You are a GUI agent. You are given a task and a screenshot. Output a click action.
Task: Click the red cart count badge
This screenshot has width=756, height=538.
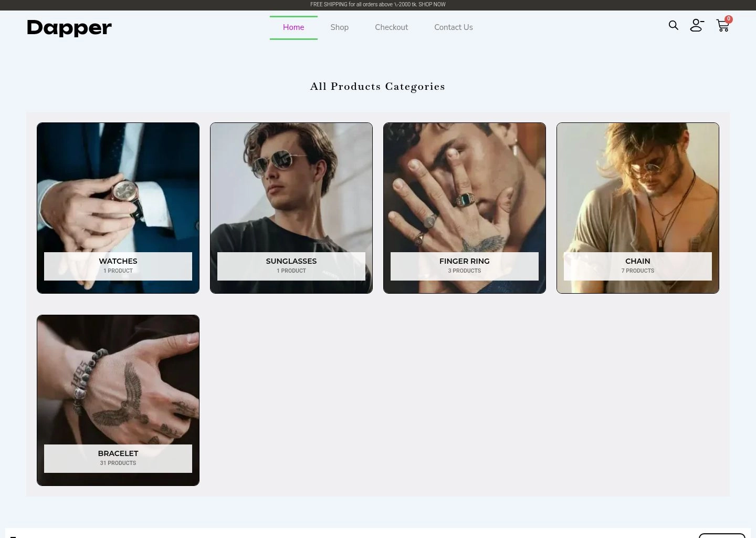[x=729, y=19]
